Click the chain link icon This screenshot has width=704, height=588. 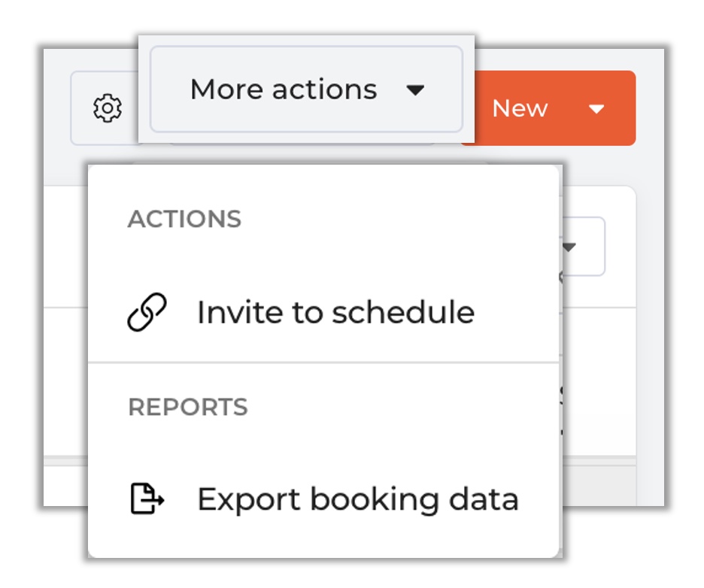pyautogui.click(x=147, y=312)
